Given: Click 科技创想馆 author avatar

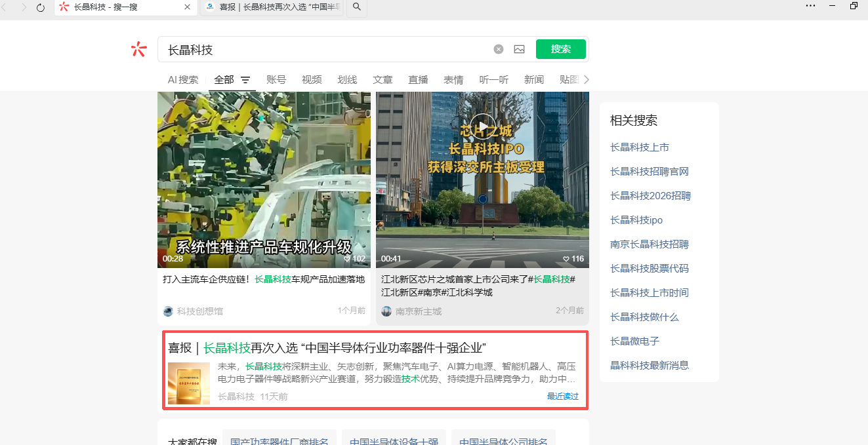Looking at the screenshot, I should click(x=168, y=311).
